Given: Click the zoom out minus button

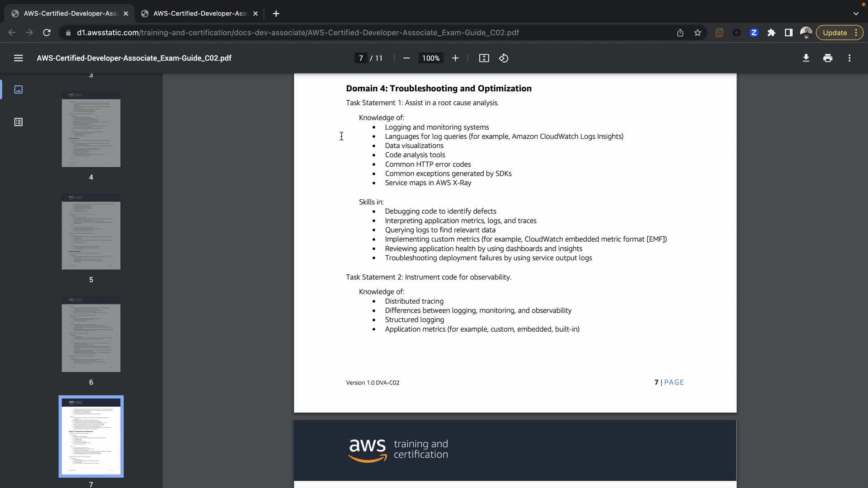Looking at the screenshot, I should pos(406,58).
